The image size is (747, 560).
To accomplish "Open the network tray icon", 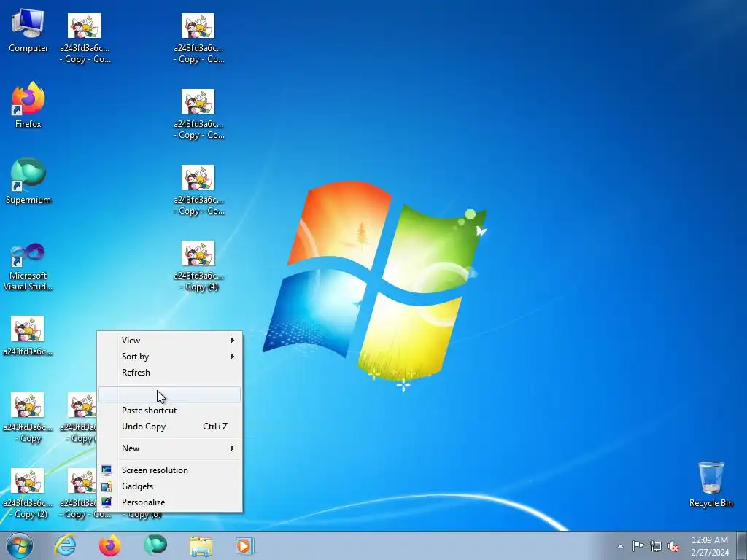I will click(x=656, y=546).
